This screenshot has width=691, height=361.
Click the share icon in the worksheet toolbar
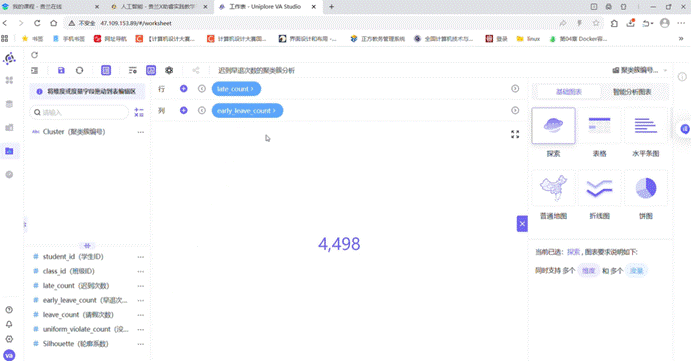(x=196, y=71)
